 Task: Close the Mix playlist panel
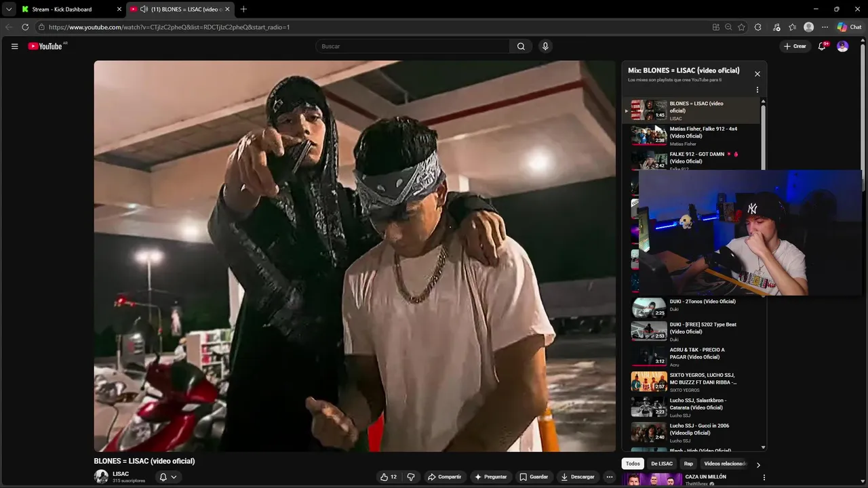pos(757,74)
